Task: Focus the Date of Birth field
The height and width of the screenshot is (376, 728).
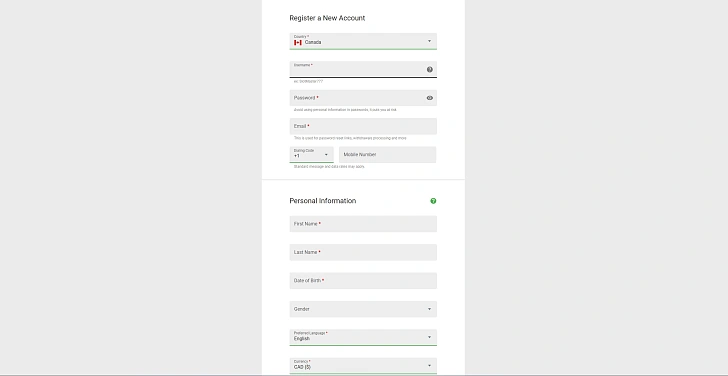Action: click(x=363, y=280)
